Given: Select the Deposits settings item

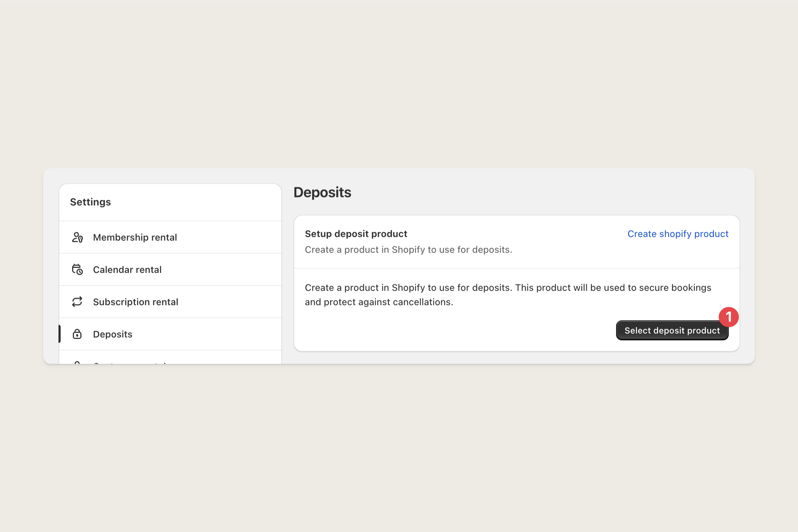Looking at the screenshot, I should (x=170, y=334).
